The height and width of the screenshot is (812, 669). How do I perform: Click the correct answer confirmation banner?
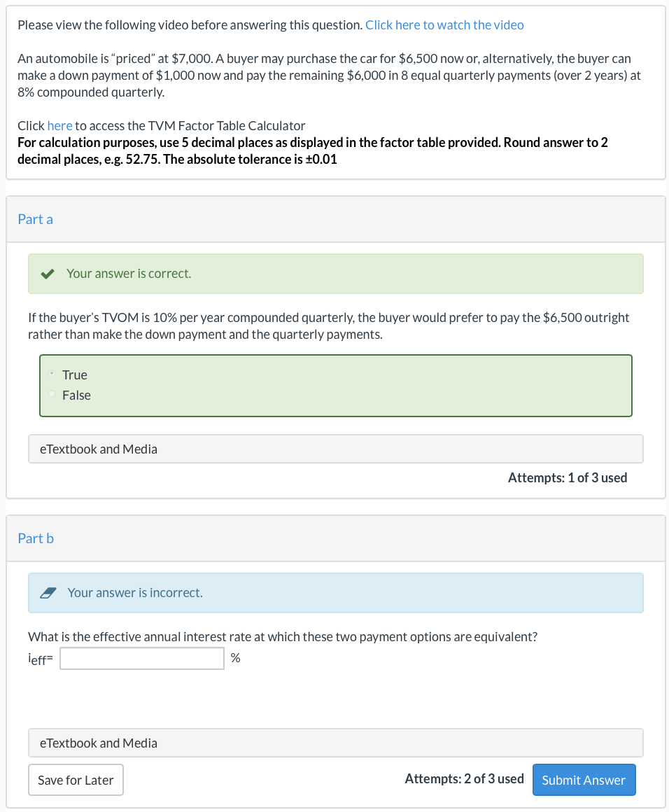click(336, 273)
